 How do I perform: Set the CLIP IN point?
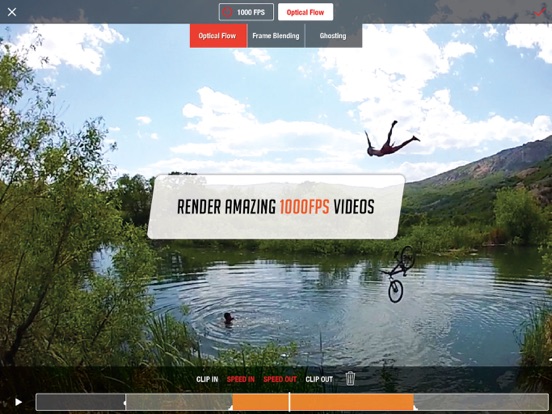coord(207,379)
